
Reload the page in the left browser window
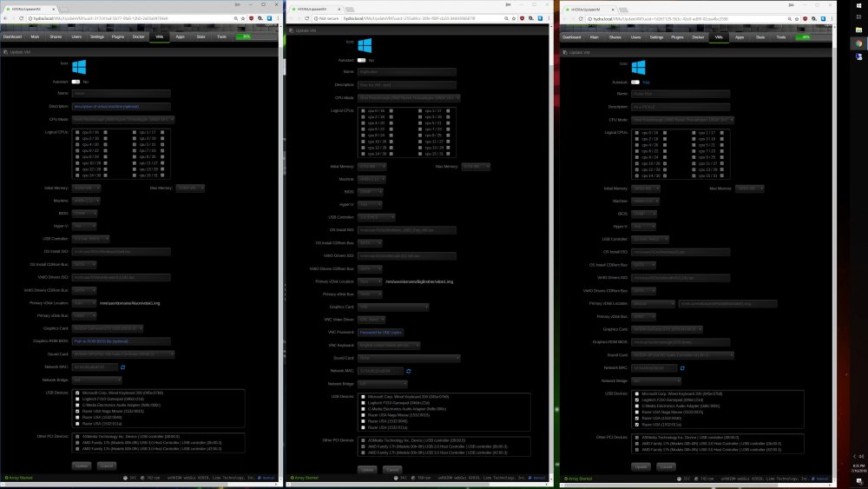click(x=21, y=18)
